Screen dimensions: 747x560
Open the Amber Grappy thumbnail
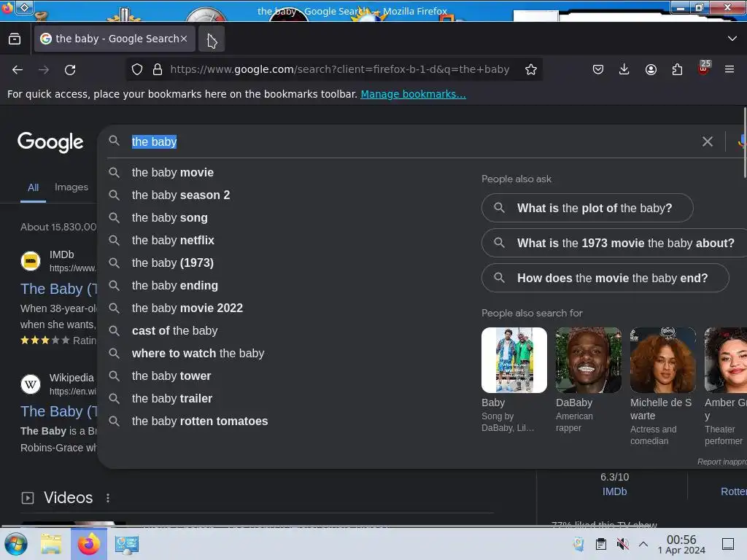(726, 360)
